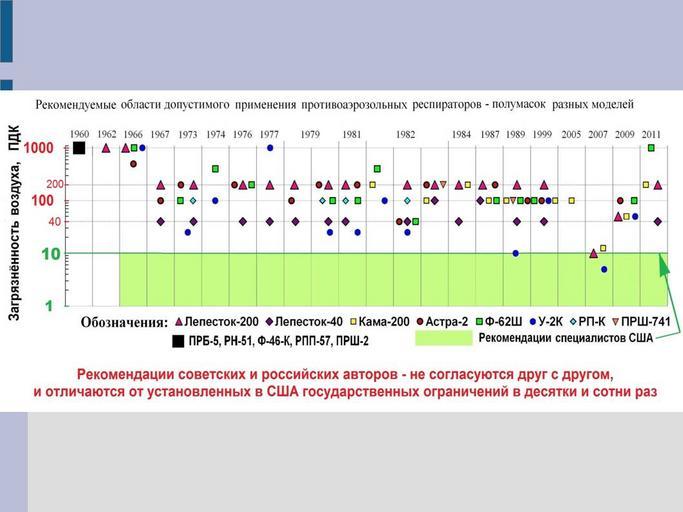Click the black square legend marker for ПРБ-5
This screenshot has width=683, height=512.
[x=177, y=341]
